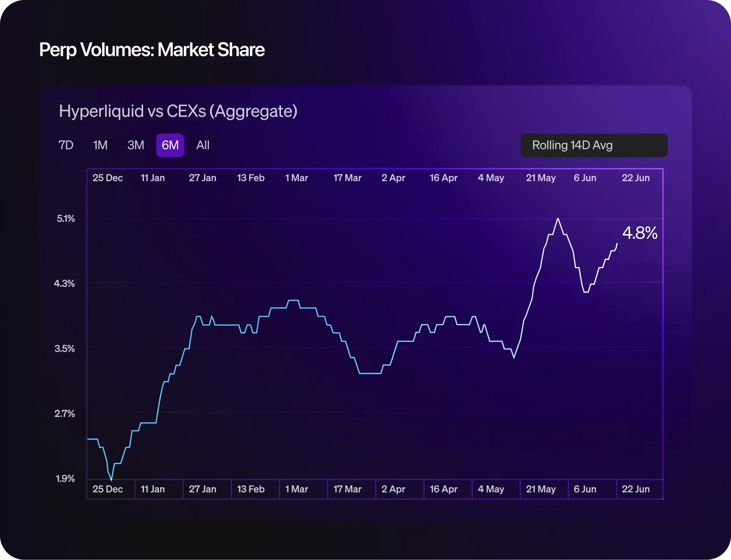Click top axis 4 May label
Image resolution: width=731 pixels, height=560 pixels.
pyautogui.click(x=491, y=178)
